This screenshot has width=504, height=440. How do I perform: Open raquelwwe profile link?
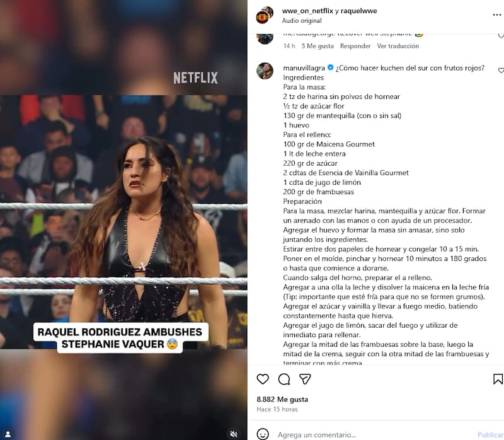[358, 11]
